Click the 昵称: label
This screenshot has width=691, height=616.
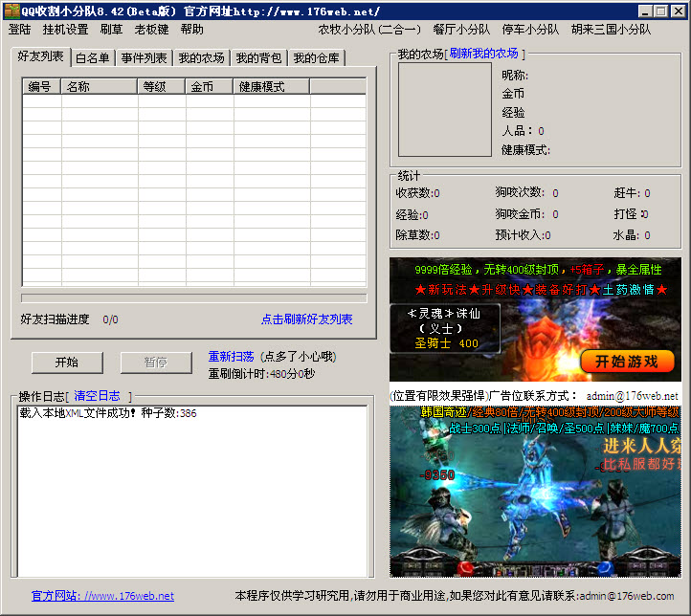(515, 76)
